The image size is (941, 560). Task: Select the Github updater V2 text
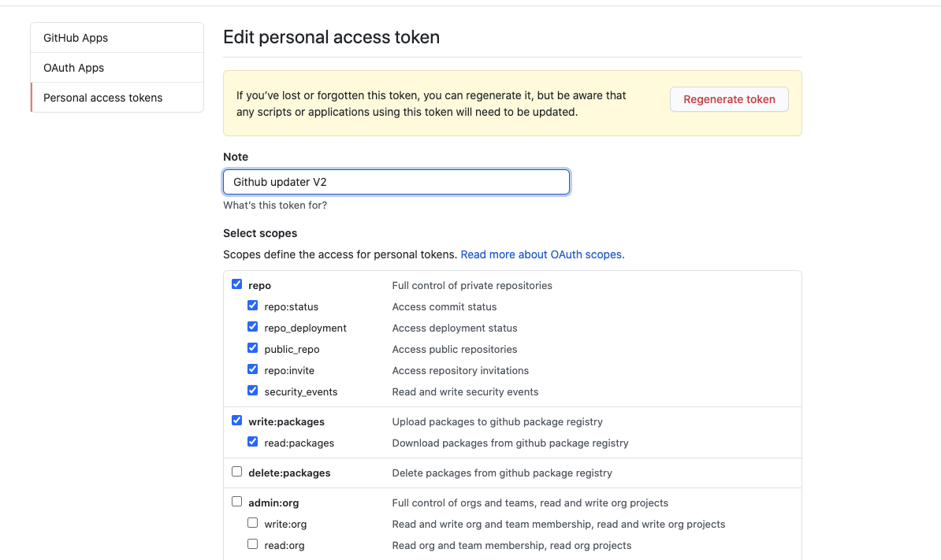[279, 181]
